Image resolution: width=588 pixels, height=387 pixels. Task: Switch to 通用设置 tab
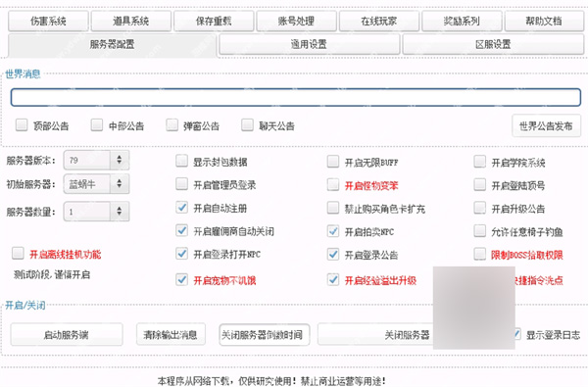309,44
